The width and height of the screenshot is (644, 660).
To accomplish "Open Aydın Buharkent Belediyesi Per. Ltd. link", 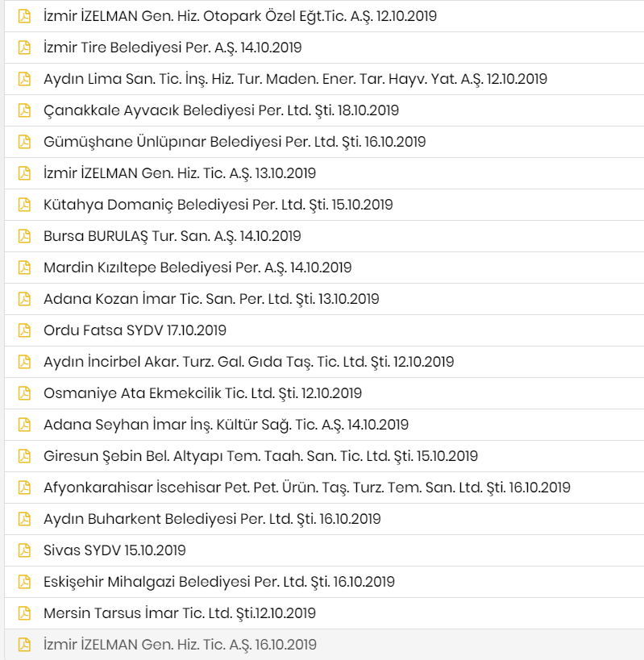I will click(x=212, y=519).
